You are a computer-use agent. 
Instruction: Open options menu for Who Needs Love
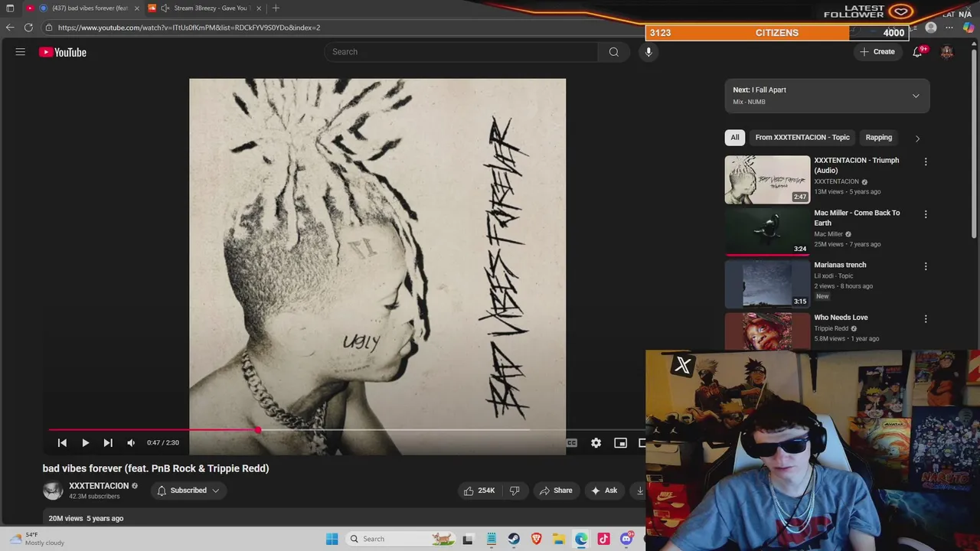click(x=926, y=318)
